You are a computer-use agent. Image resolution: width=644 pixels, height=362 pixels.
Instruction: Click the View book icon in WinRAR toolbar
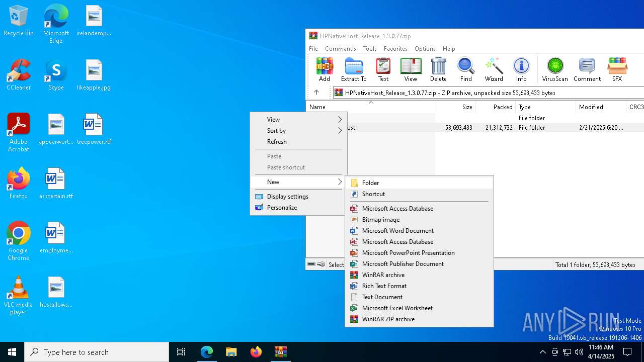click(411, 69)
